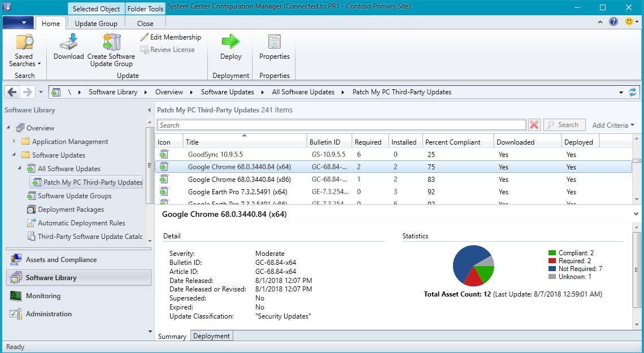
Task: Collapse the All Software Updates arrow
Action: (x=20, y=168)
